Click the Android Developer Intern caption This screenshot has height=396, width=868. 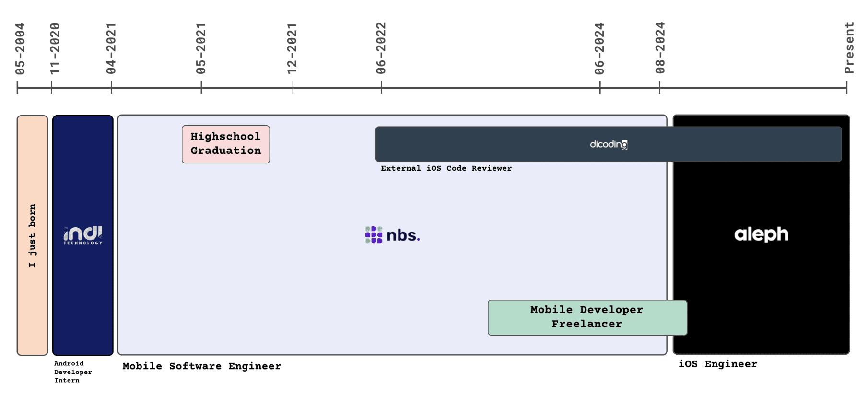(73, 372)
